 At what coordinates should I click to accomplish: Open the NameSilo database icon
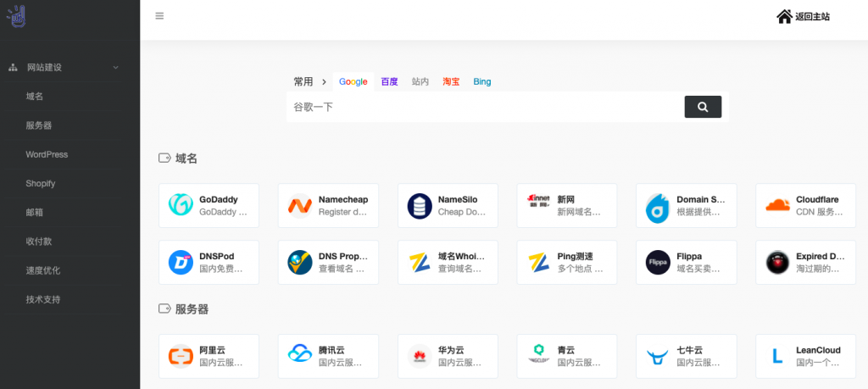pos(420,205)
